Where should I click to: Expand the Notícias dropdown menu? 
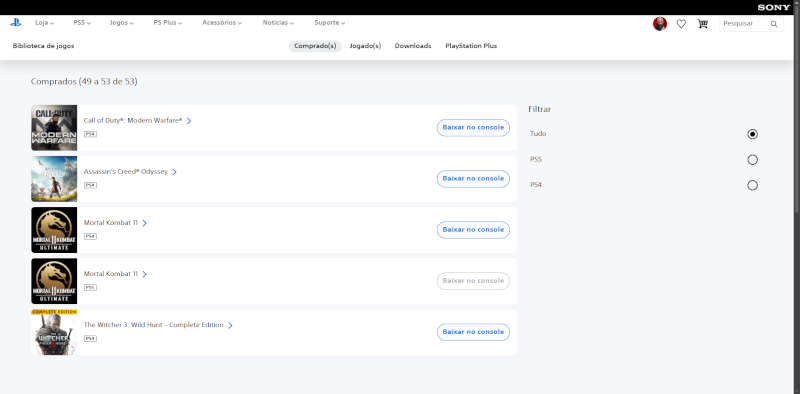(x=278, y=23)
